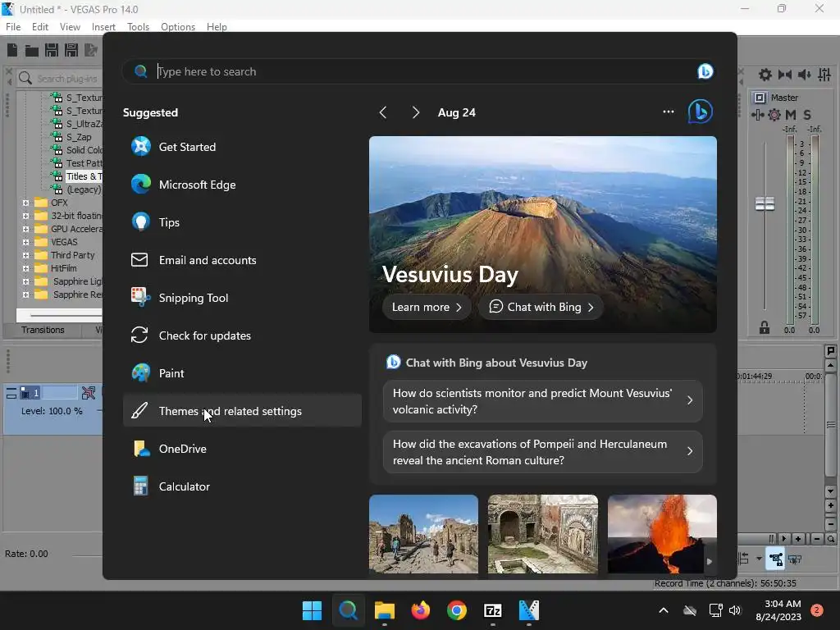
Task: Adjust the Master volume fader handle
Action: (x=765, y=203)
